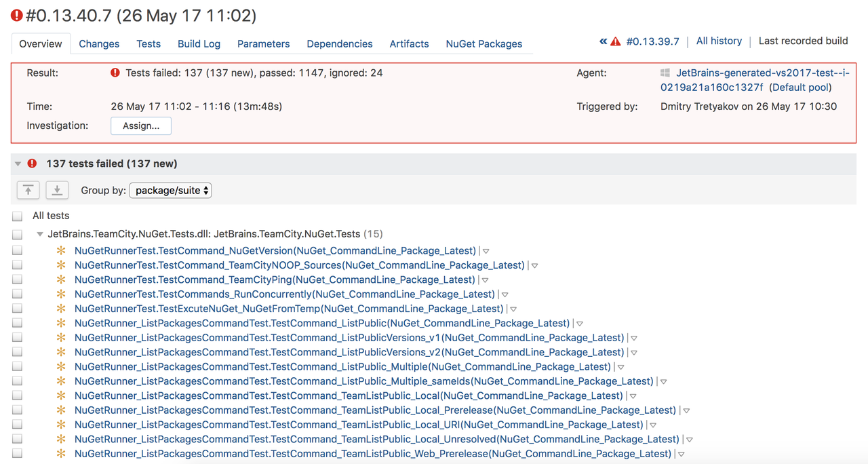This screenshot has height=464, width=868.
Task: Click the orange star icon for TeamListPublic_Web_Prerelease
Action: (62, 454)
